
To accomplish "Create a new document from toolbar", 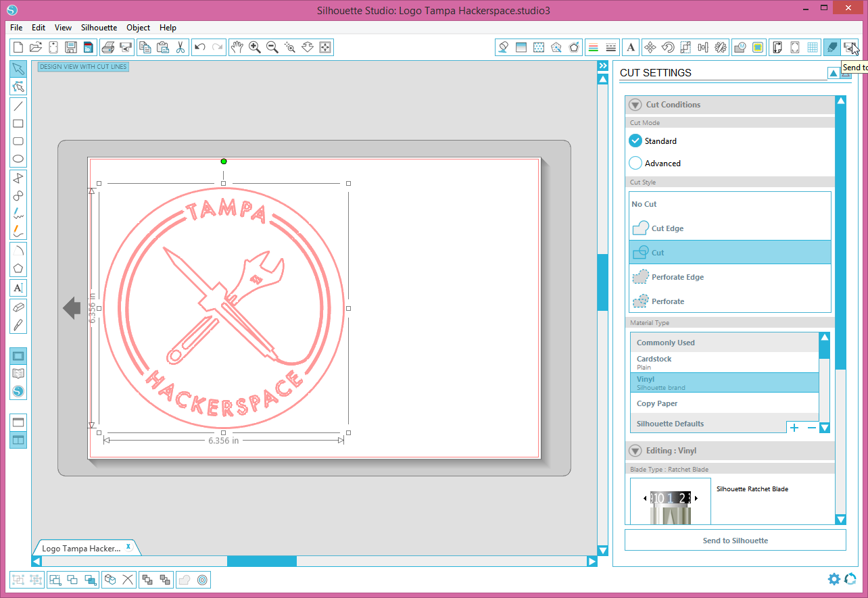I will [18, 47].
